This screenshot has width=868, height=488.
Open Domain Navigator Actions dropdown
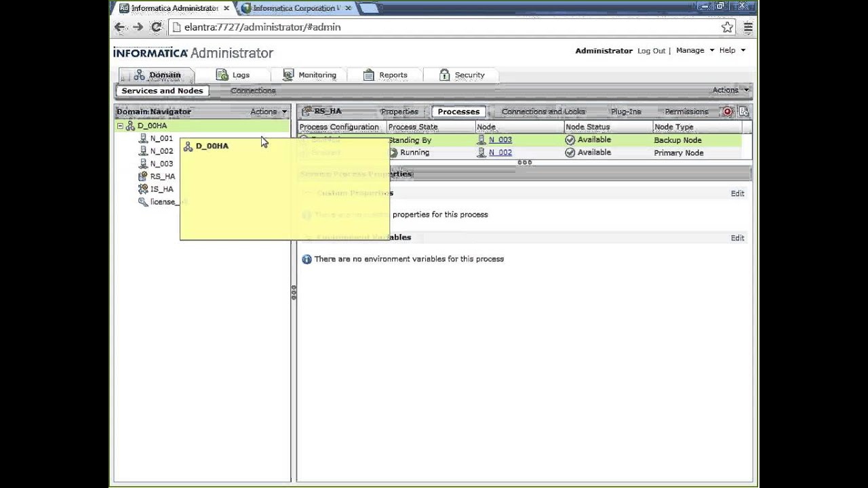coord(269,112)
